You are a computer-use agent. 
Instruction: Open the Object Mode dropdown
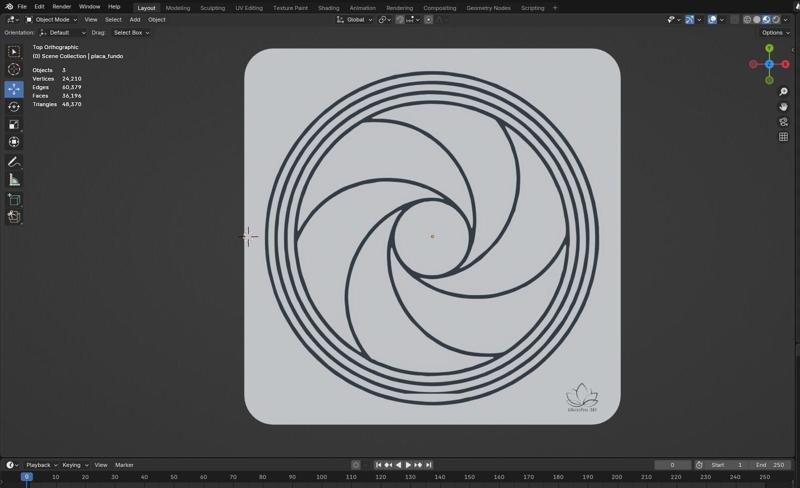(x=52, y=19)
